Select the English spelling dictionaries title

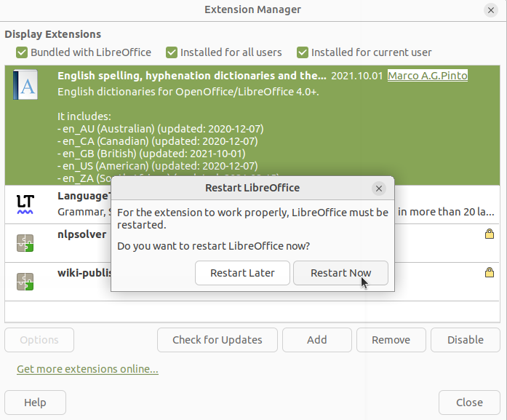[x=192, y=76]
